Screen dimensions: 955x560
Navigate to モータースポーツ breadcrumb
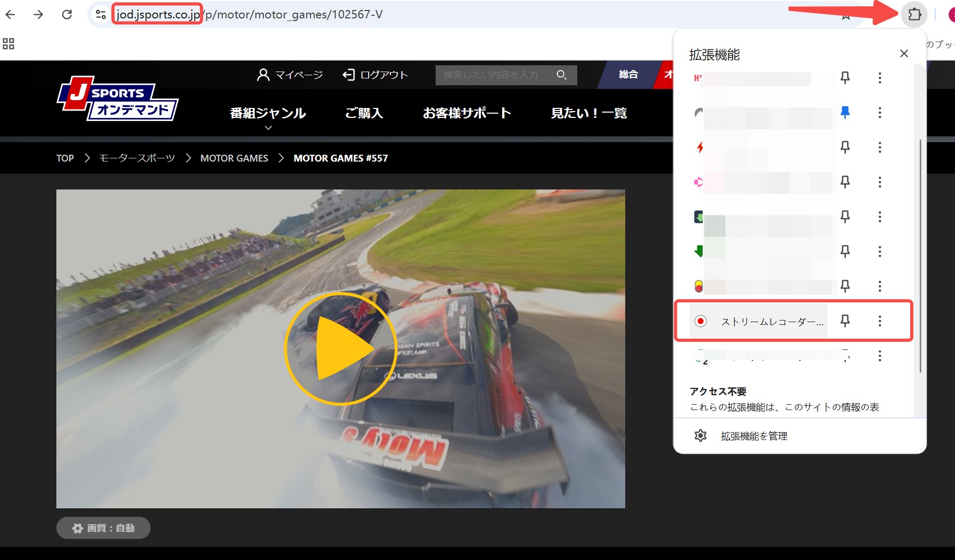[x=137, y=158]
